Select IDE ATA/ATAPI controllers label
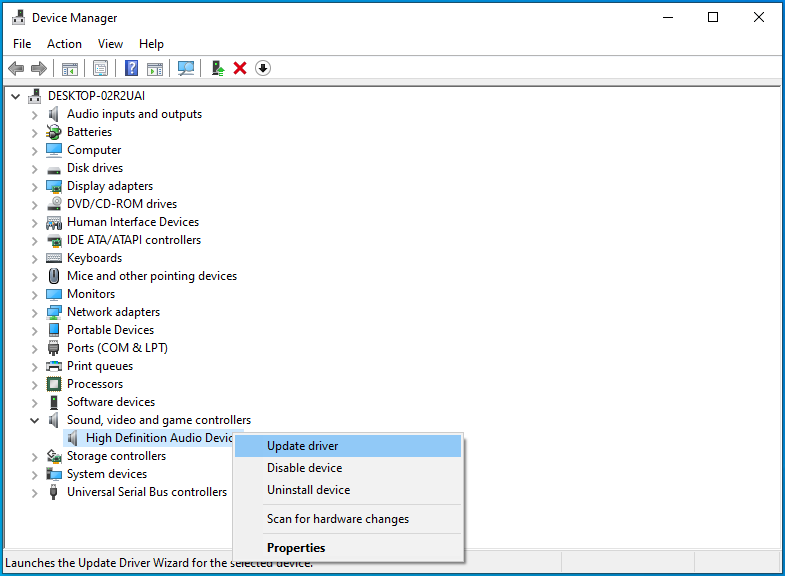Viewport: 785px width, 576px height. click(x=134, y=240)
